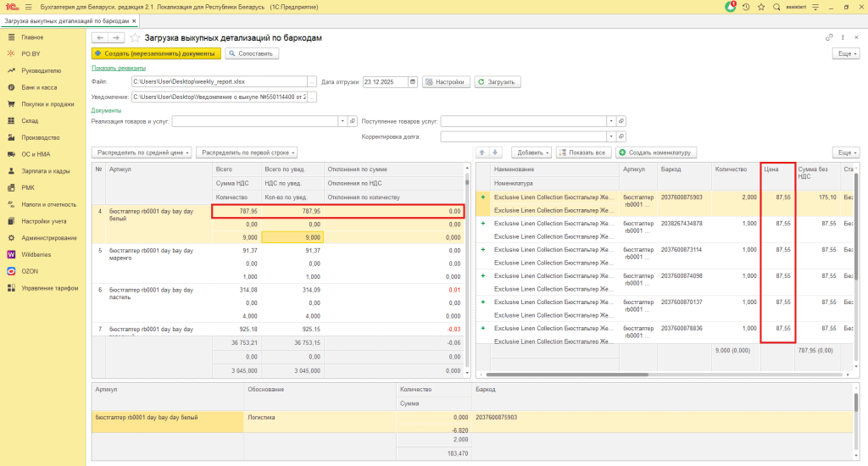868x466 pixels.
Task: Go back with left arrow button
Action: point(100,38)
